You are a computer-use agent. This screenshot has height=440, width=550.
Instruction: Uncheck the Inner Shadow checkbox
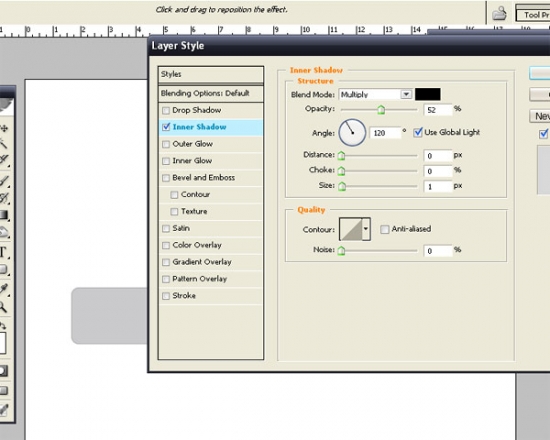pyautogui.click(x=166, y=127)
